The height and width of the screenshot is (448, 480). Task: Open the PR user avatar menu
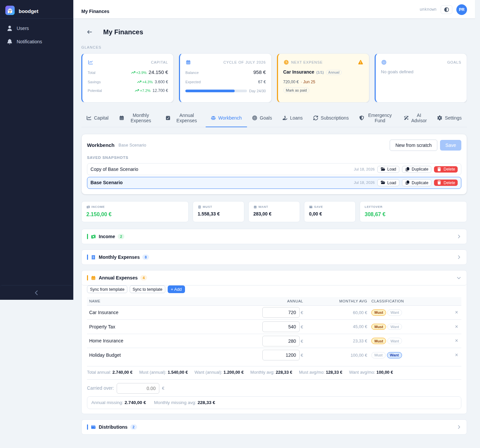tap(462, 10)
